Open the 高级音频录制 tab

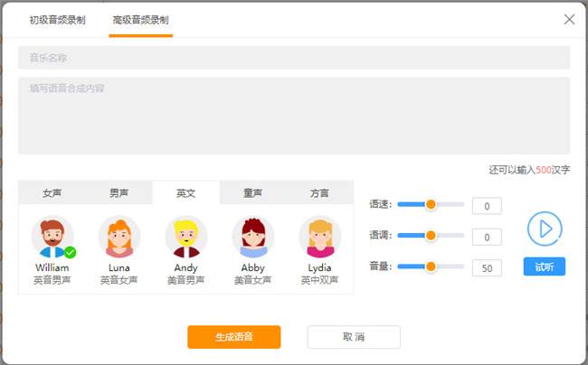[140, 20]
